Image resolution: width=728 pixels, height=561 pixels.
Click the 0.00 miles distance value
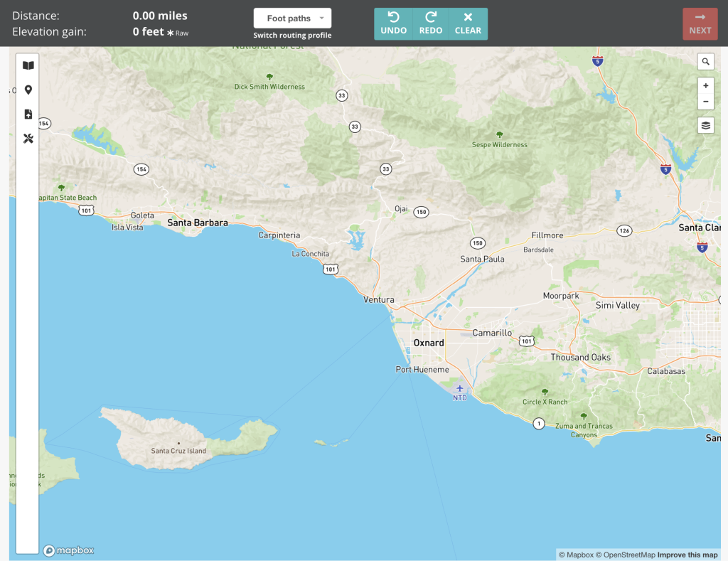click(160, 16)
